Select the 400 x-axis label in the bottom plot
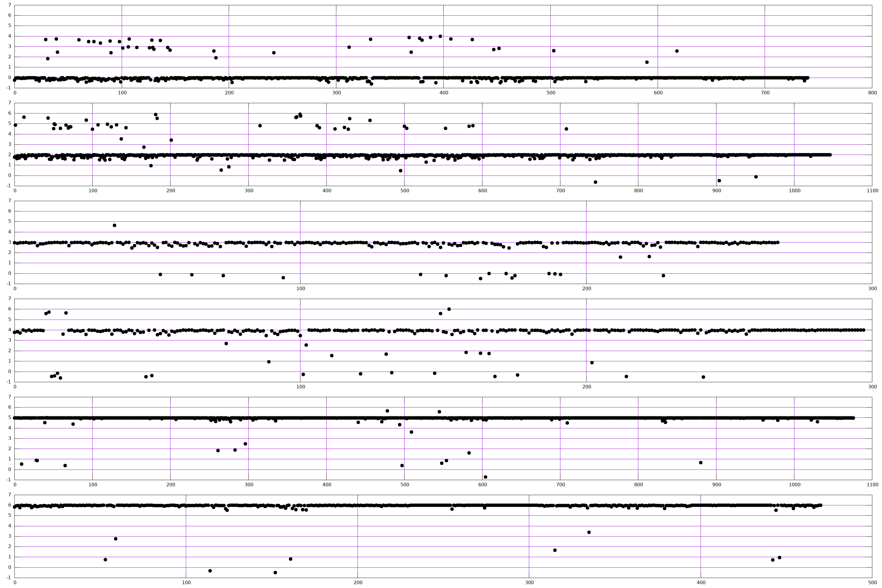882x588 pixels. [x=701, y=582]
